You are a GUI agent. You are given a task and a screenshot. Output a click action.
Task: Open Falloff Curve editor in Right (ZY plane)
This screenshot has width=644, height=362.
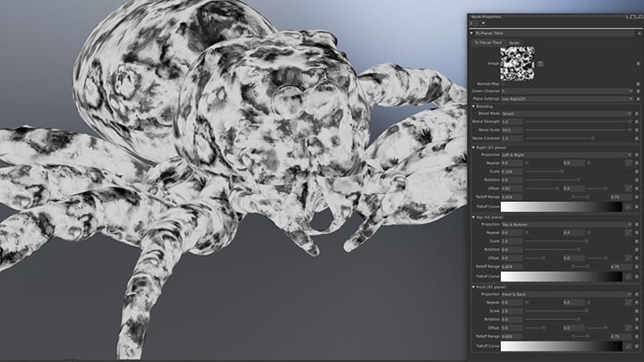629,206
